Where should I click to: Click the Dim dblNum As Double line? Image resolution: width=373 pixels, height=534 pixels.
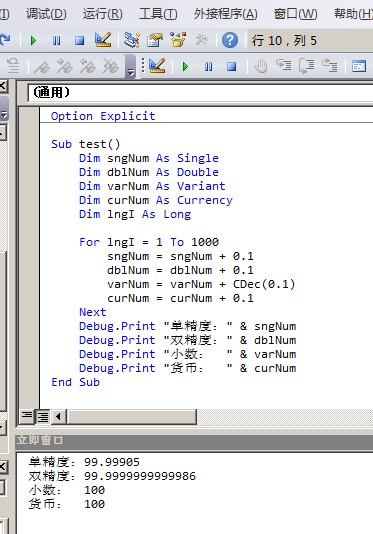149,172
